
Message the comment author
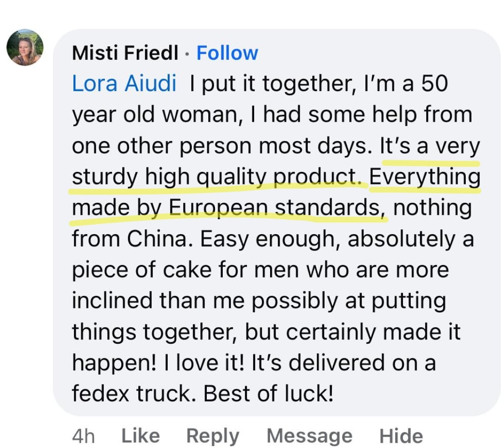(x=309, y=435)
